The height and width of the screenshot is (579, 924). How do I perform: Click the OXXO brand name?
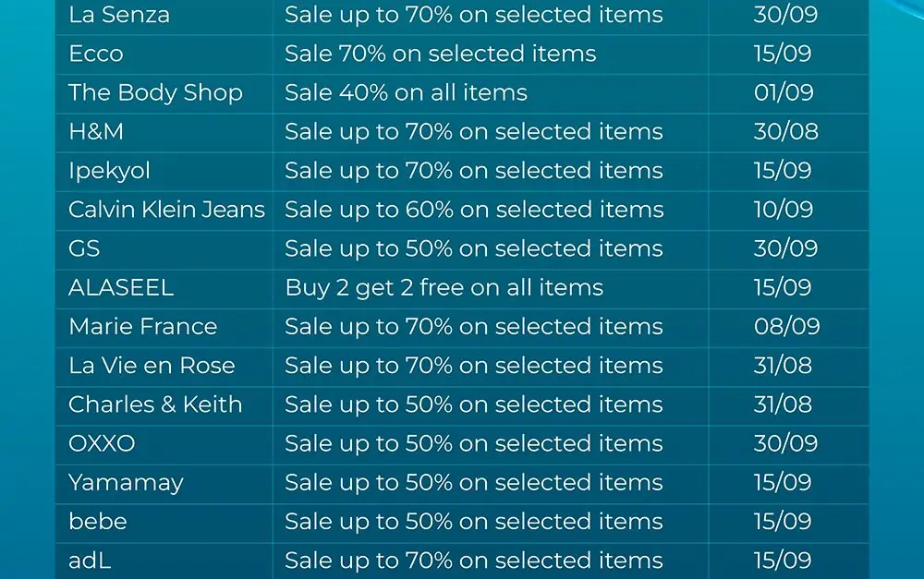(x=102, y=443)
